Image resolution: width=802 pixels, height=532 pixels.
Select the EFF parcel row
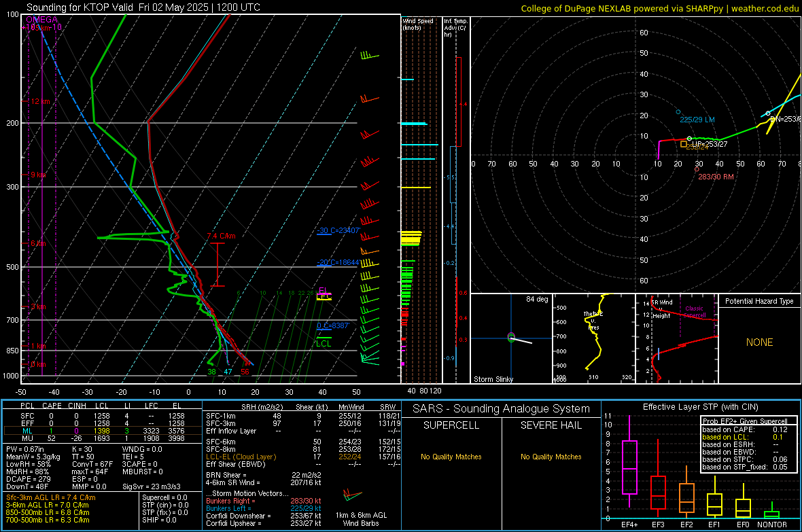point(102,423)
